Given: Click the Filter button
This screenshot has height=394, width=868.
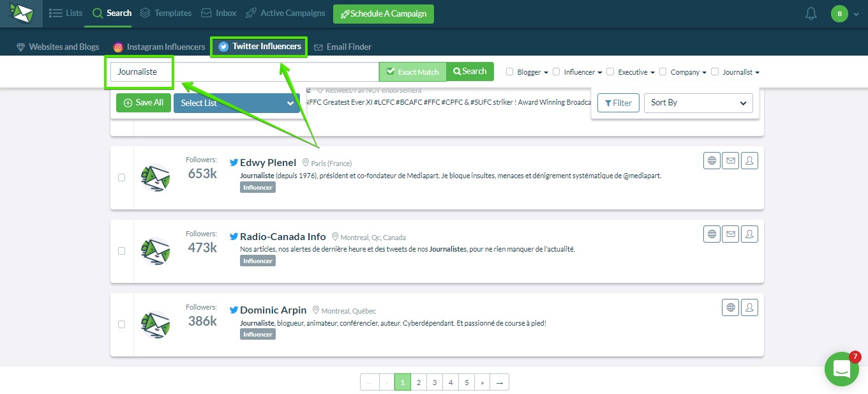Looking at the screenshot, I should click(618, 103).
